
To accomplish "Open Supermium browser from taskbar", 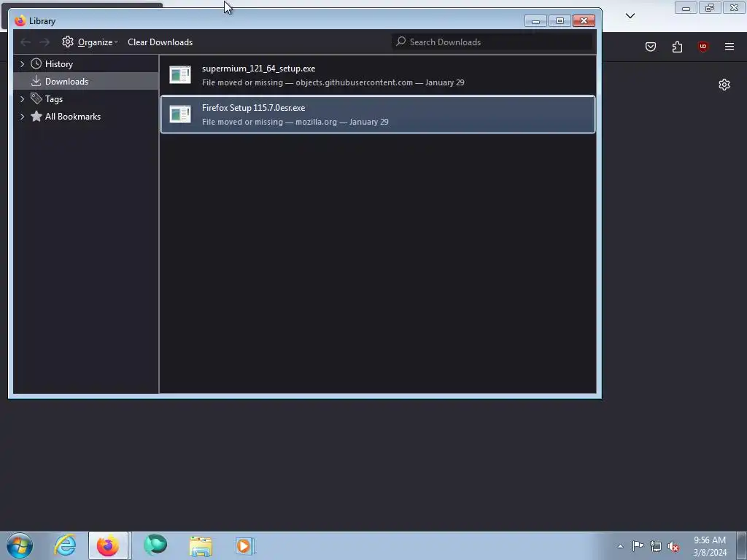I will [x=155, y=545].
